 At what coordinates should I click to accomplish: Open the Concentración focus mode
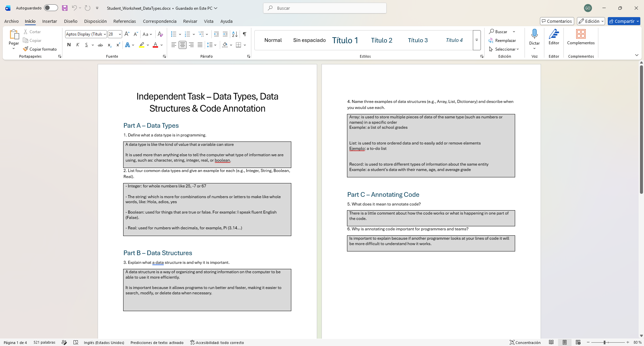525,342
